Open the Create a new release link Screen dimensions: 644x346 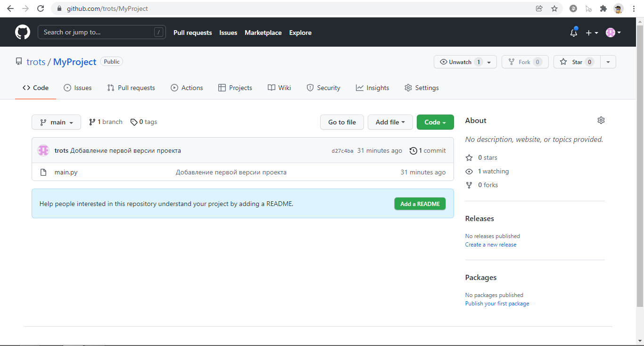point(491,245)
